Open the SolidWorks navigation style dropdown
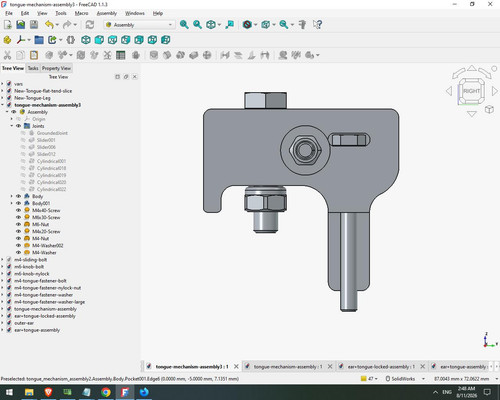 click(x=405, y=379)
